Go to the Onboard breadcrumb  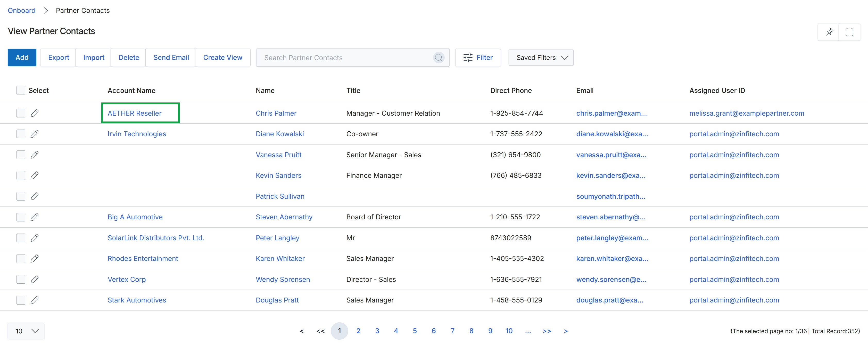22,11
